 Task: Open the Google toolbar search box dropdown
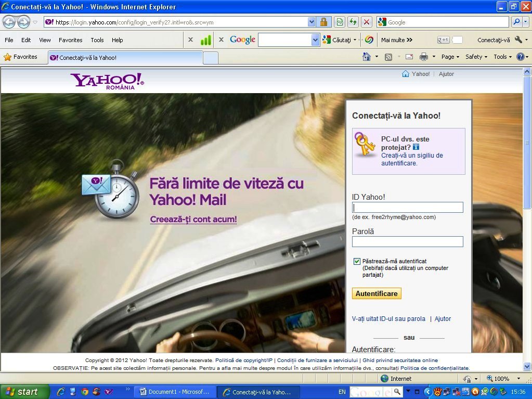(315, 40)
